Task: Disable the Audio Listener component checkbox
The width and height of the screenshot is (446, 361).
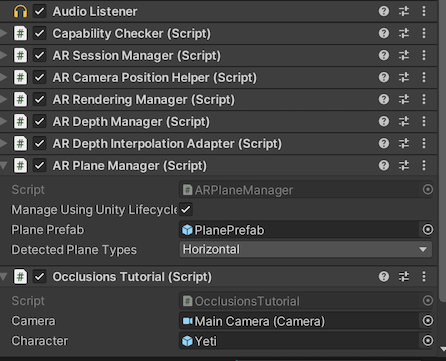Action: (x=40, y=11)
